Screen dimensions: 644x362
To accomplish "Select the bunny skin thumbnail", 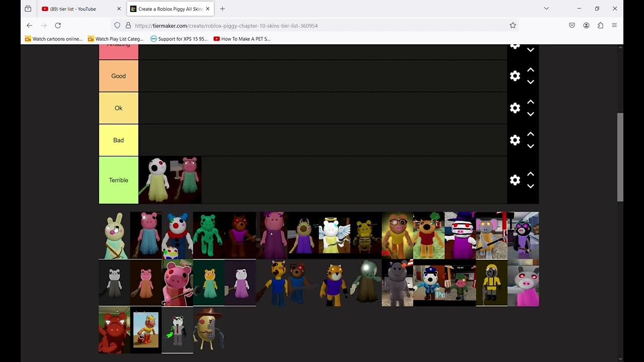I will tap(114, 235).
